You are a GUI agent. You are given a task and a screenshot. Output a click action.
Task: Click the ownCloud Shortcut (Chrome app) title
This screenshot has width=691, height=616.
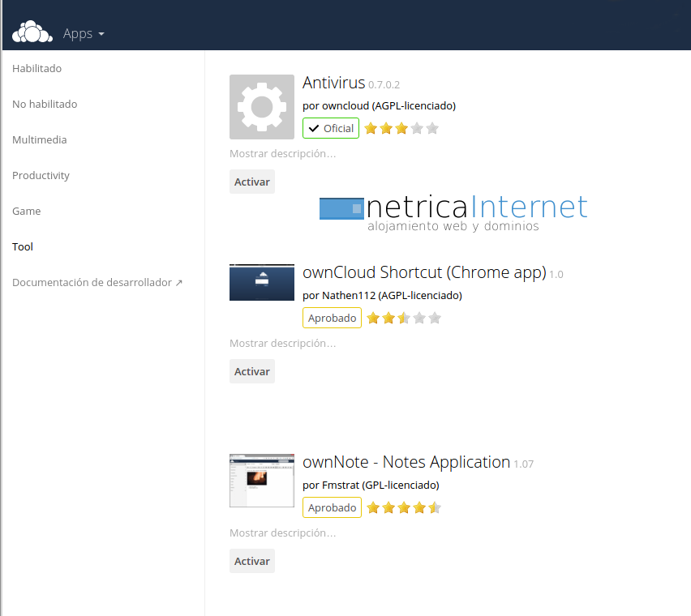[424, 272]
